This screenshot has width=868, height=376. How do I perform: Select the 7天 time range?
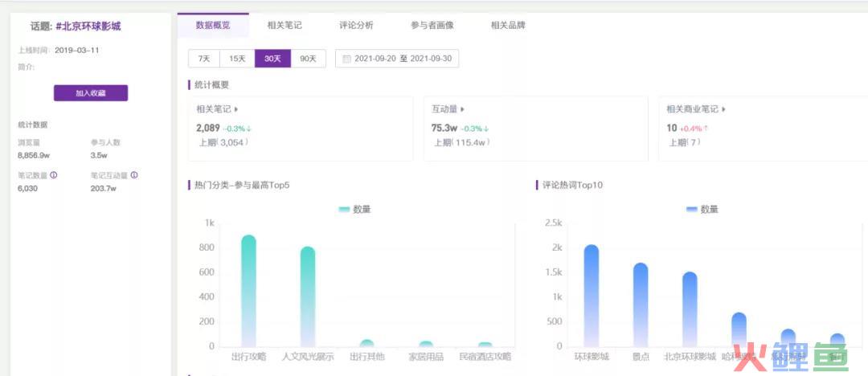click(204, 59)
